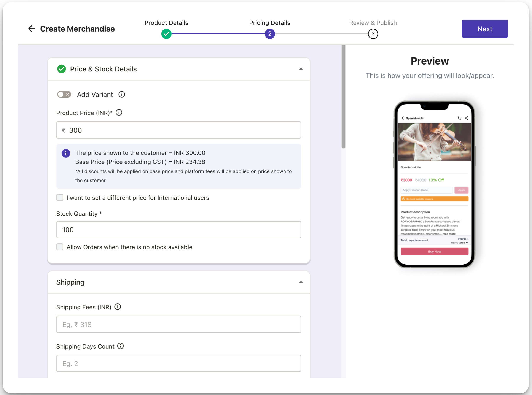Click the Stock Quantity input field with 100
Viewport: 532px width, 395px height.
click(x=179, y=230)
